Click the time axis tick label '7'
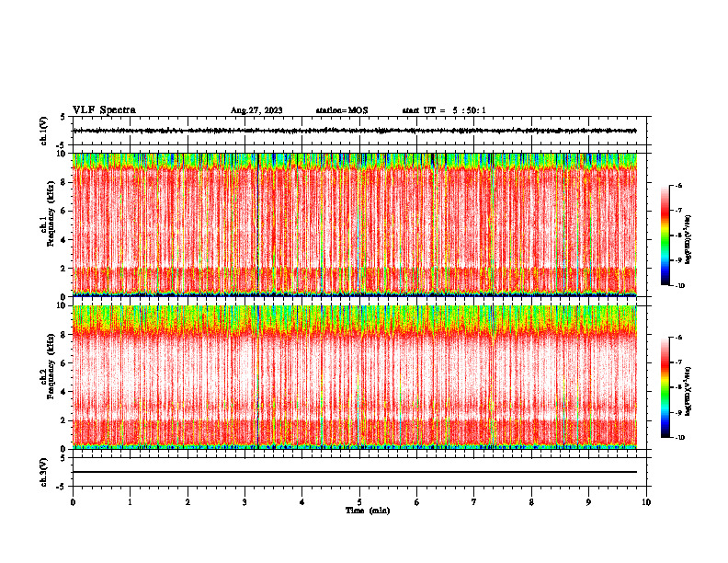This screenshot has height=563, width=728. click(x=474, y=502)
